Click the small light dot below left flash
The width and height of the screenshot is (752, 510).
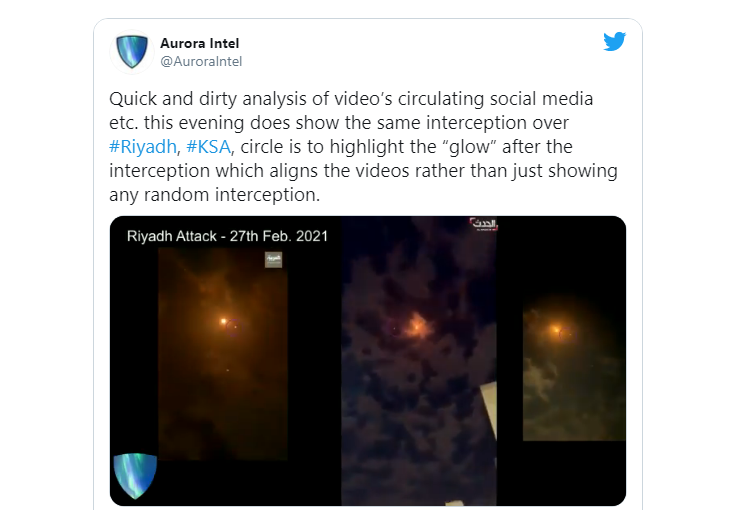(x=227, y=370)
